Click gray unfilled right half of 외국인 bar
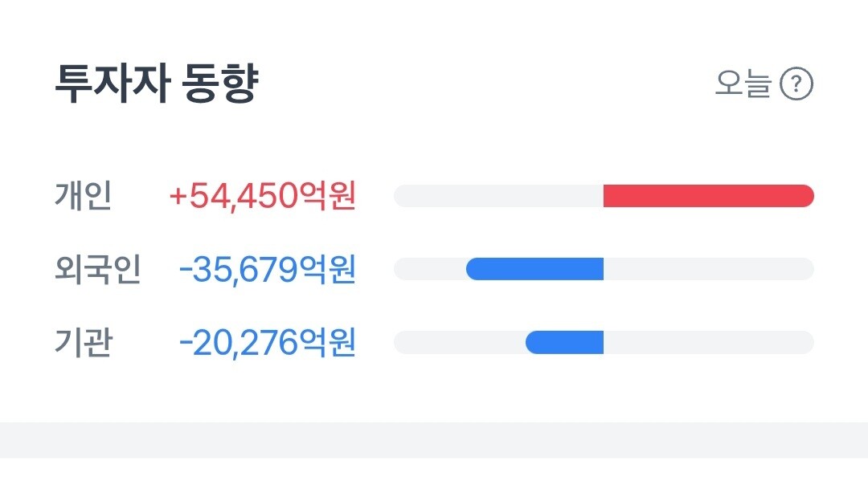Image resolution: width=868 pixels, height=489 pixels. [x=709, y=269]
